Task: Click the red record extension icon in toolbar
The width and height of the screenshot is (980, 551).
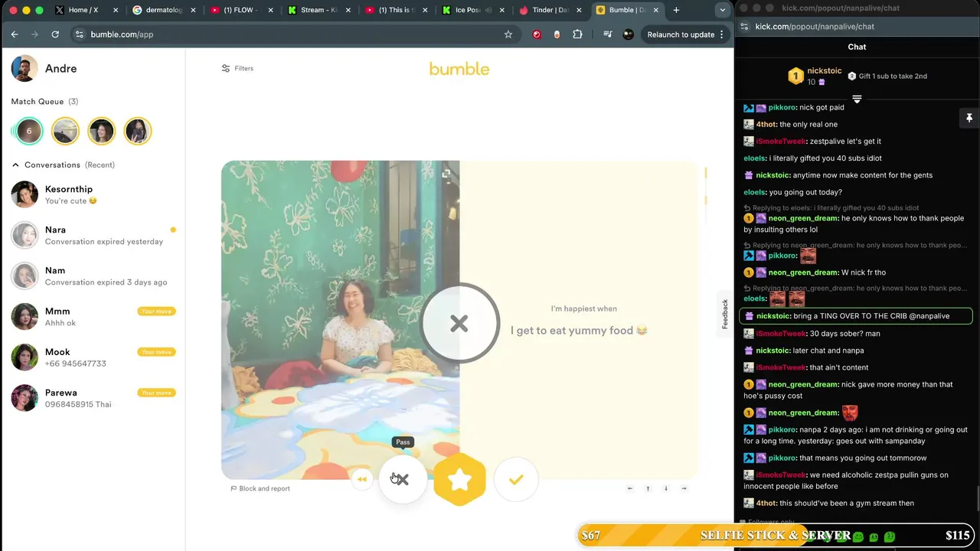Action: (537, 34)
